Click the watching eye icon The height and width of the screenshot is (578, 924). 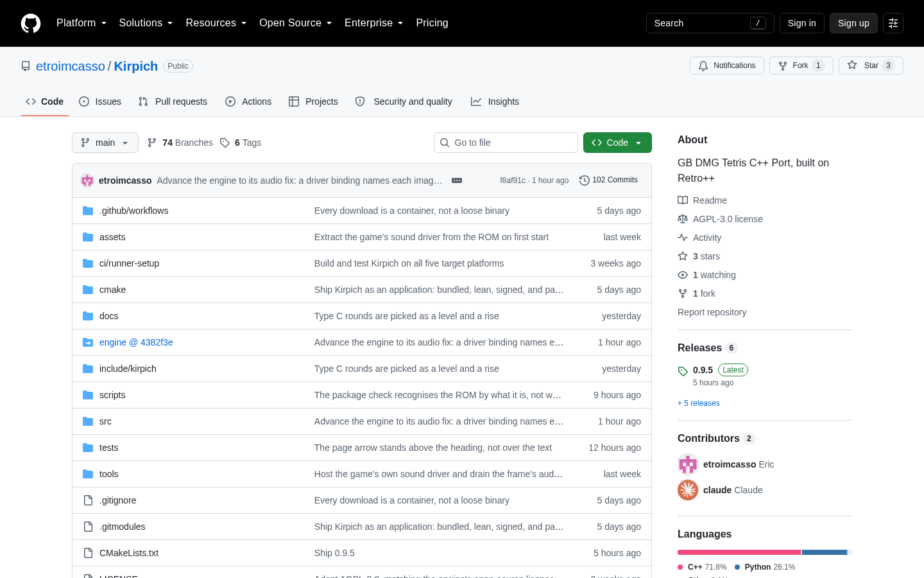(x=683, y=275)
